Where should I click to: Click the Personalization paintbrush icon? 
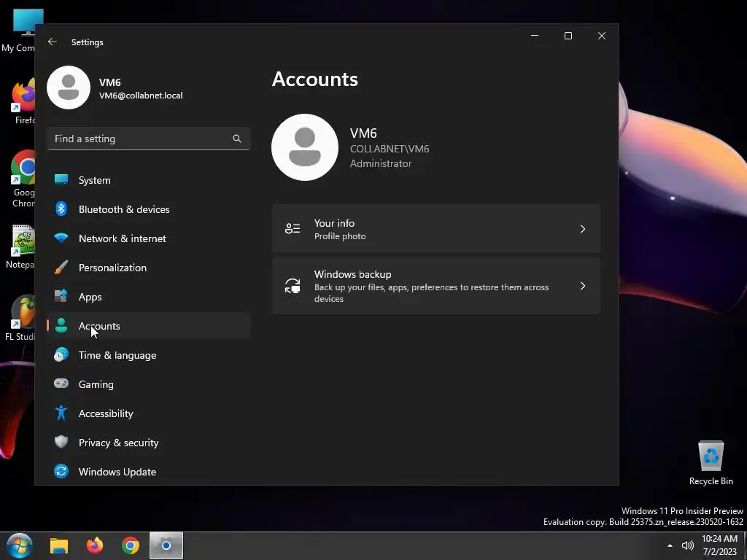61,267
